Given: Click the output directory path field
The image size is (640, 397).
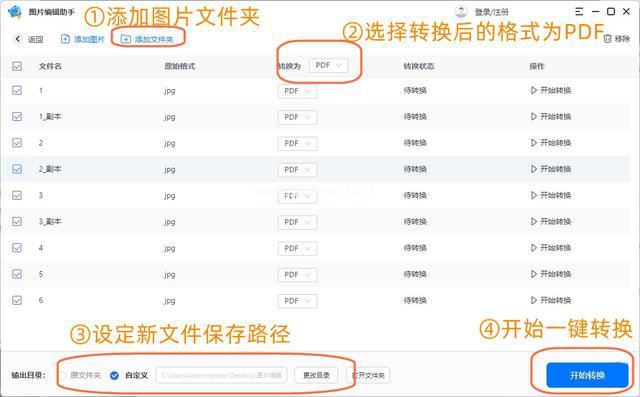Looking at the screenshot, I should (x=222, y=375).
